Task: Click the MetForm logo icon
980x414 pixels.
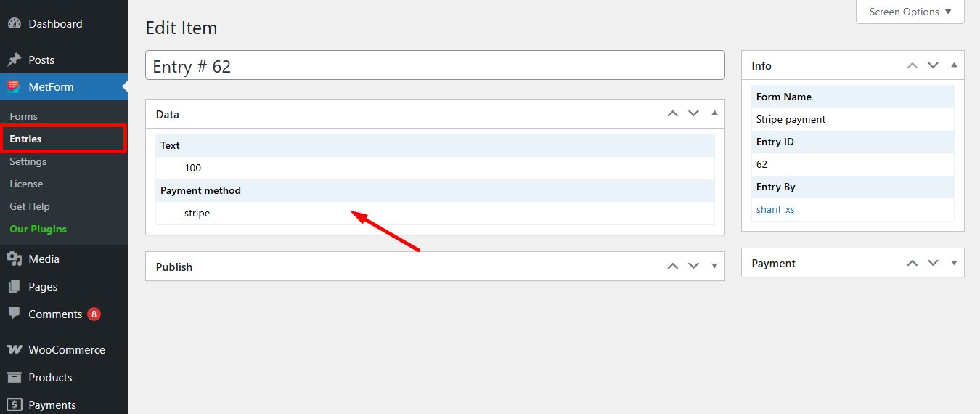Action: pyautogui.click(x=14, y=86)
